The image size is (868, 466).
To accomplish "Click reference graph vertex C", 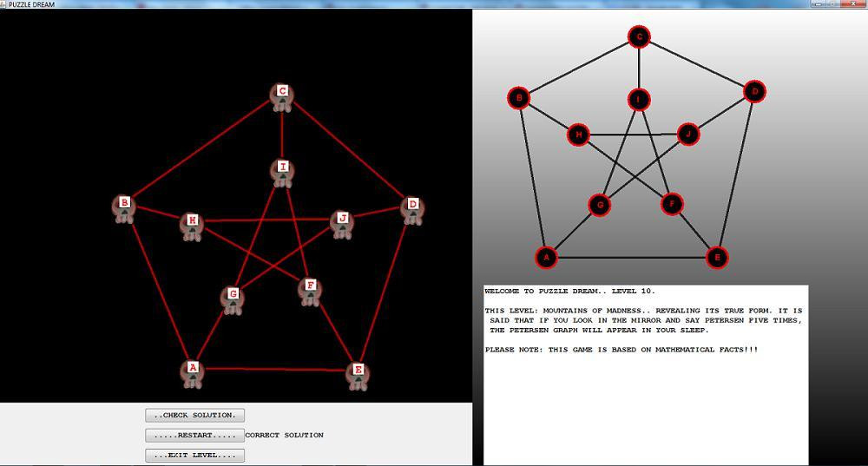I will [639, 37].
